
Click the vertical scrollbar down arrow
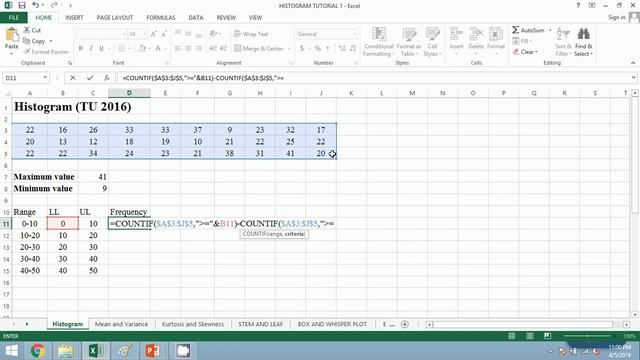tap(635, 315)
